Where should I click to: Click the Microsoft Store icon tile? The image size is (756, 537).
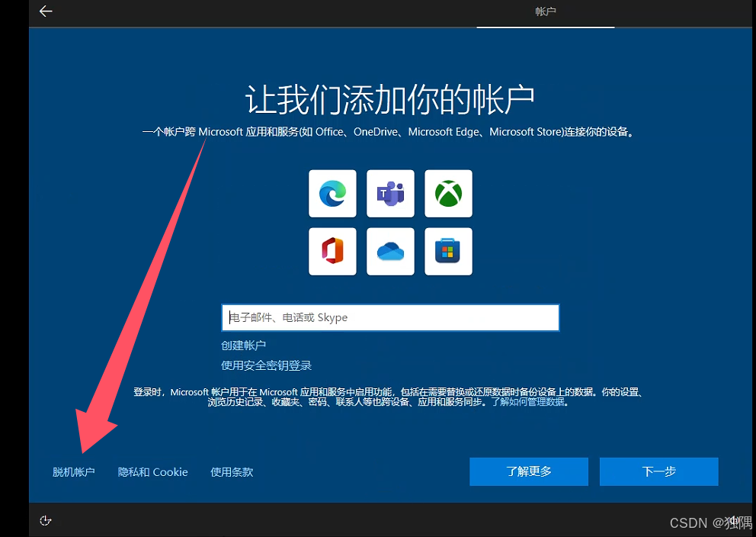[x=448, y=252]
